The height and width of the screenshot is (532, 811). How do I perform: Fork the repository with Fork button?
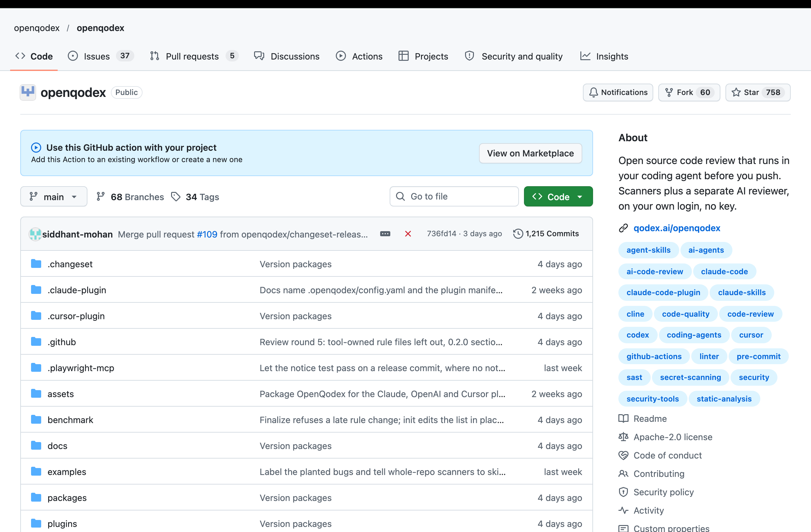coord(689,92)
